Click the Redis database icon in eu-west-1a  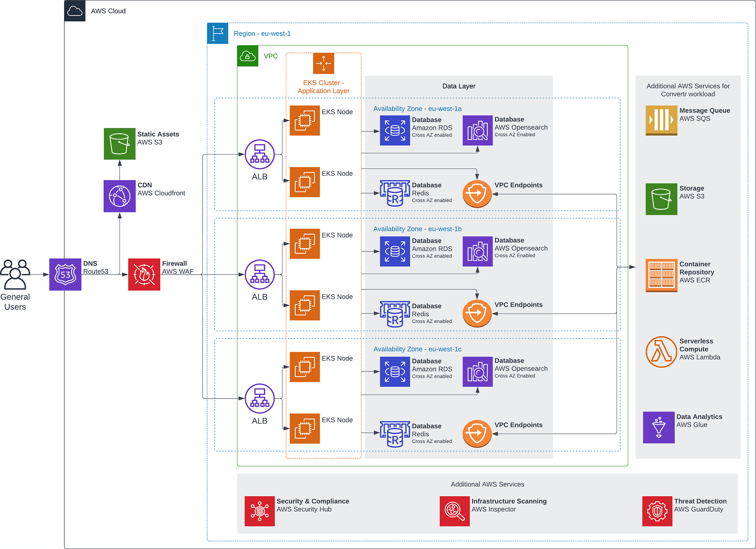pos(395,193)
